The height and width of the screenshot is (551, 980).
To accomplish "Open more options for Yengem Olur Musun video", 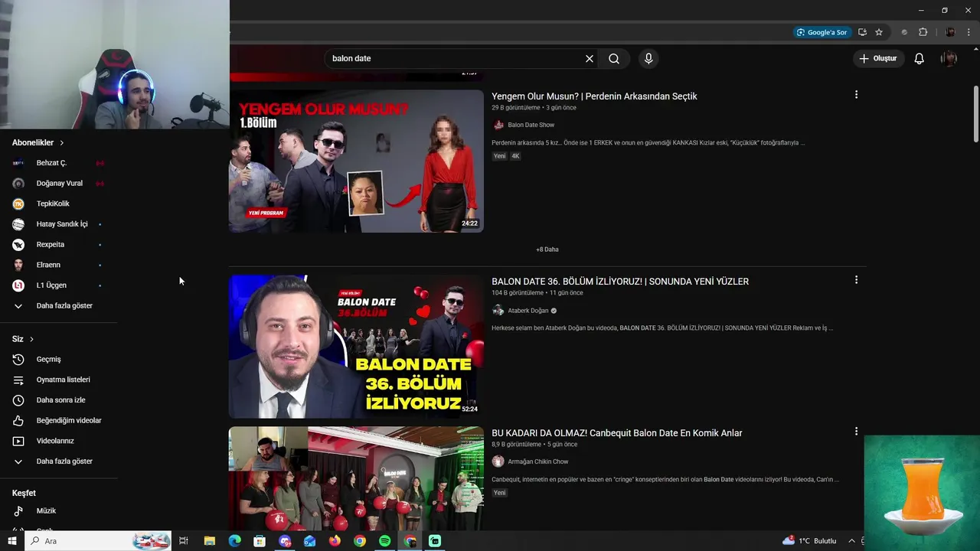I will tap(856, 95).
